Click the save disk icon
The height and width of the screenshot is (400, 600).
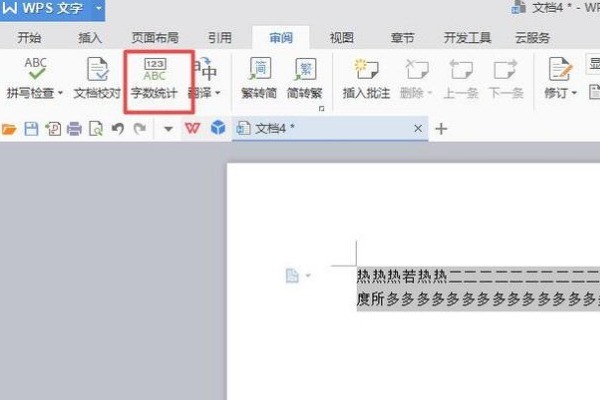tap(31, 129)
